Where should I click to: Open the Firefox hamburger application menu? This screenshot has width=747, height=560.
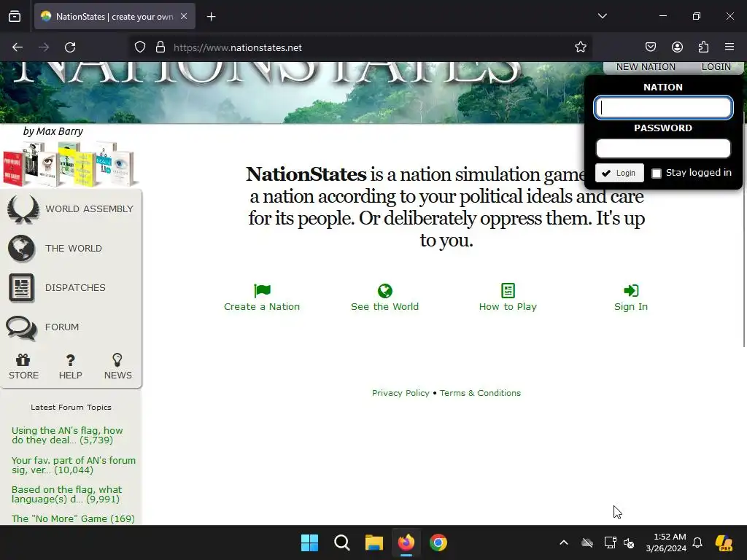click(729, 47)
